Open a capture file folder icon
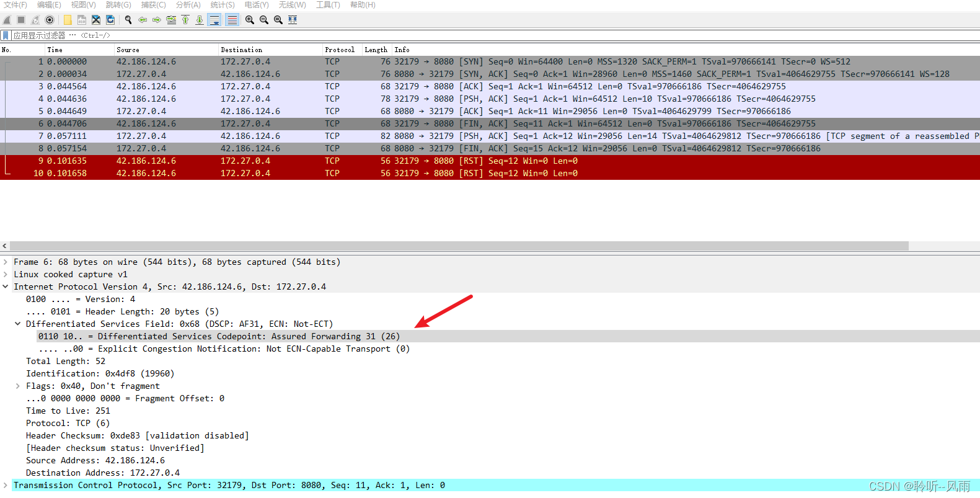The width and height of the screenshot is (980, 498). (68, 20)
